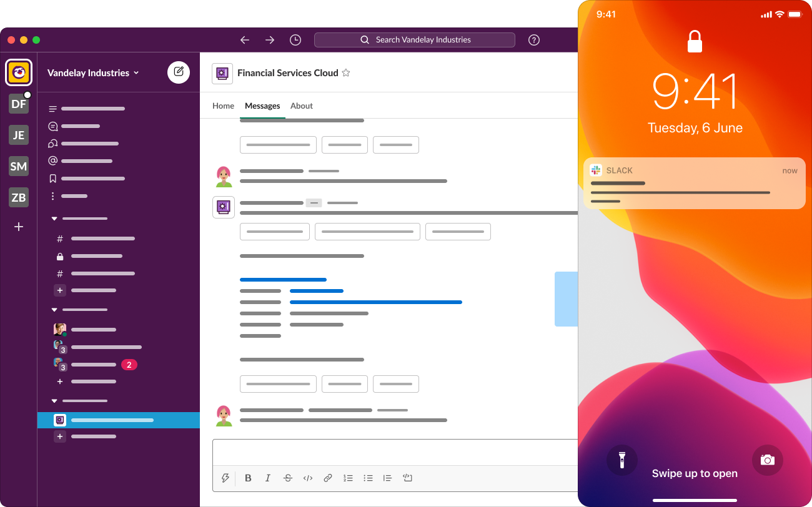Toggle blockquote formatting

point(387,478)
